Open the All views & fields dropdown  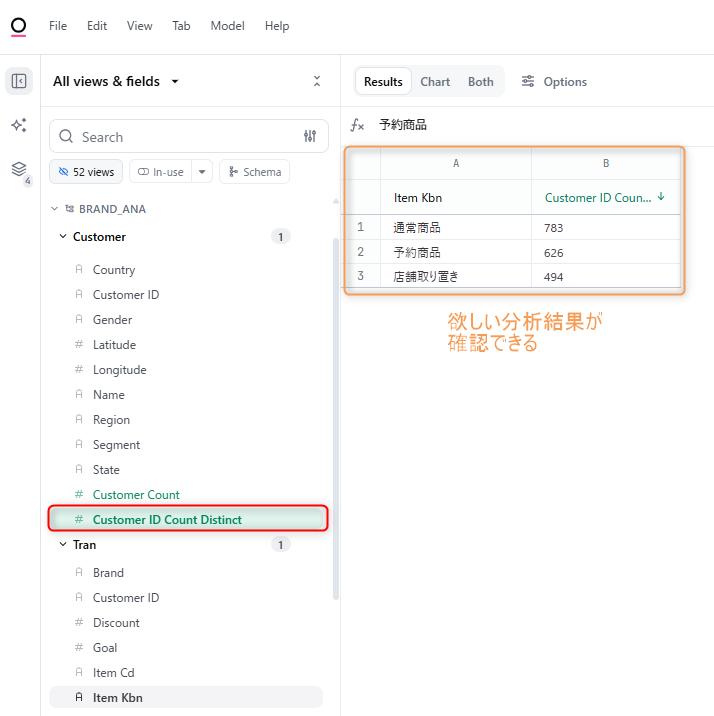point(116,82)
